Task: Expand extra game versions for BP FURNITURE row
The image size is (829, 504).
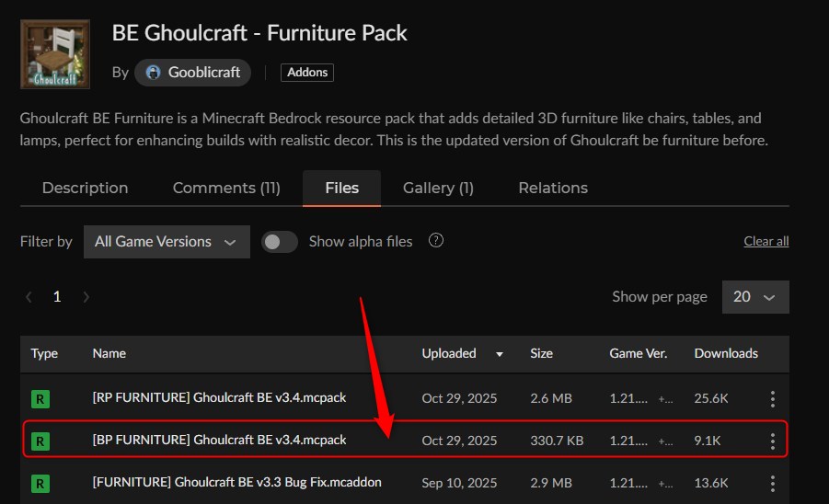Action: [665, 441]
